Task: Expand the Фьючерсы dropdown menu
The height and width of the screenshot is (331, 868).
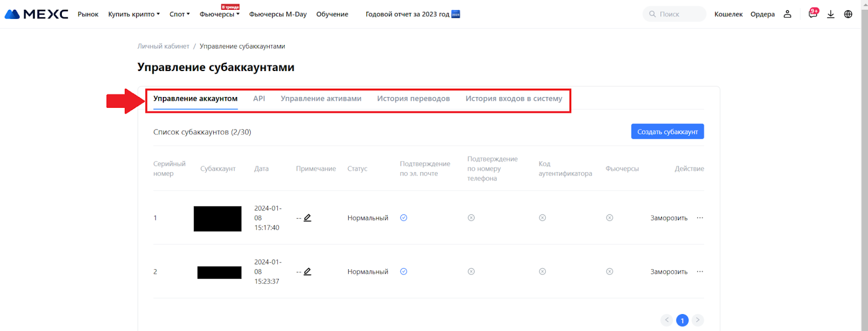Action: click(219, 14)
